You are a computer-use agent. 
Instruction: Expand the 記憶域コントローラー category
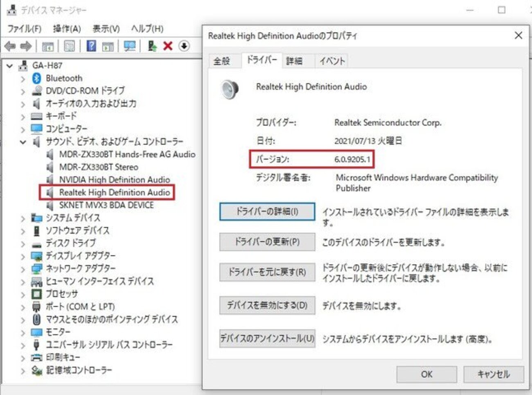coord(23,370)
